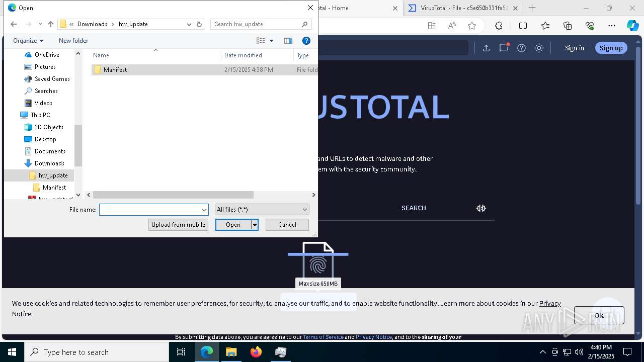Click the horizontal scrollbar right arrow
644x362 pixels.
[x=313, y=195]
